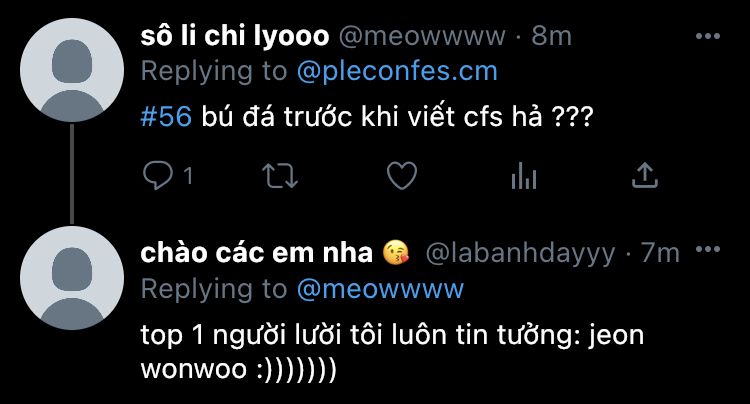Follow the @meowwww mention in Replying to line
Viewport: 750px width, 404px height.
coord(380,289)
